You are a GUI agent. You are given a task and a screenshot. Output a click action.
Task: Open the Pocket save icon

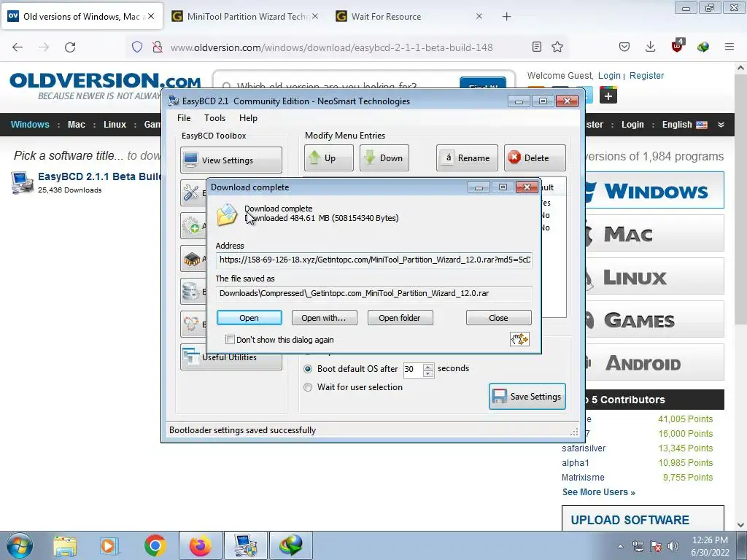pyautogui.click(x=624, y=47)
